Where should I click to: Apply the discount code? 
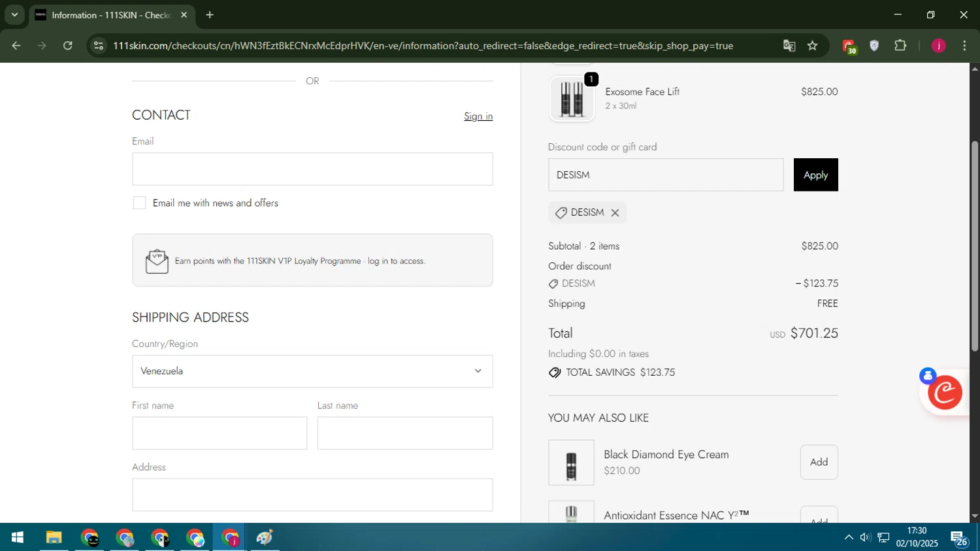click(815, 175)
